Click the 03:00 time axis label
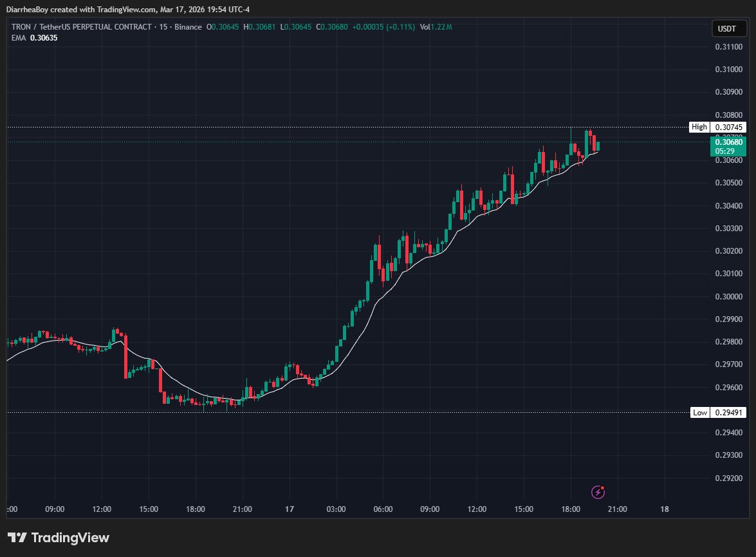 tap(336, 509)
